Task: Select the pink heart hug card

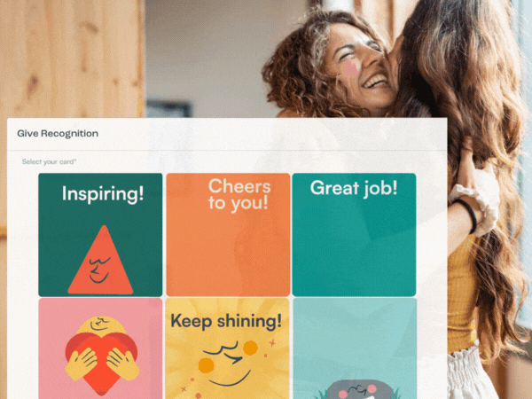Action: tap(100, 348)
